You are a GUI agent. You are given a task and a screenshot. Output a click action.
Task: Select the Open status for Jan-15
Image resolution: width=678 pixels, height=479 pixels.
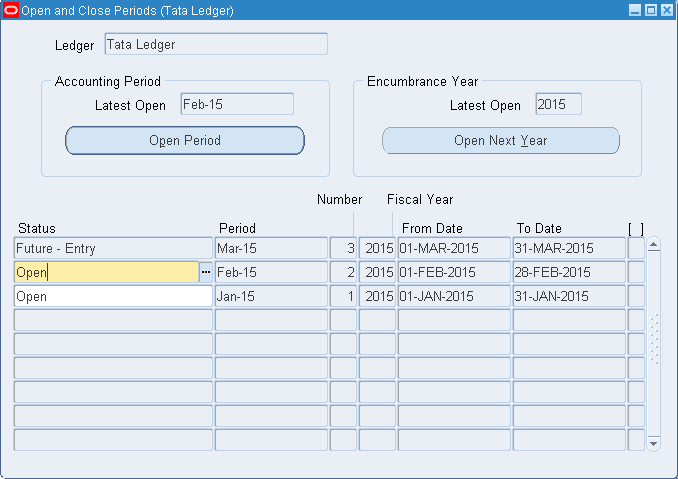click(x=113, y=296)
